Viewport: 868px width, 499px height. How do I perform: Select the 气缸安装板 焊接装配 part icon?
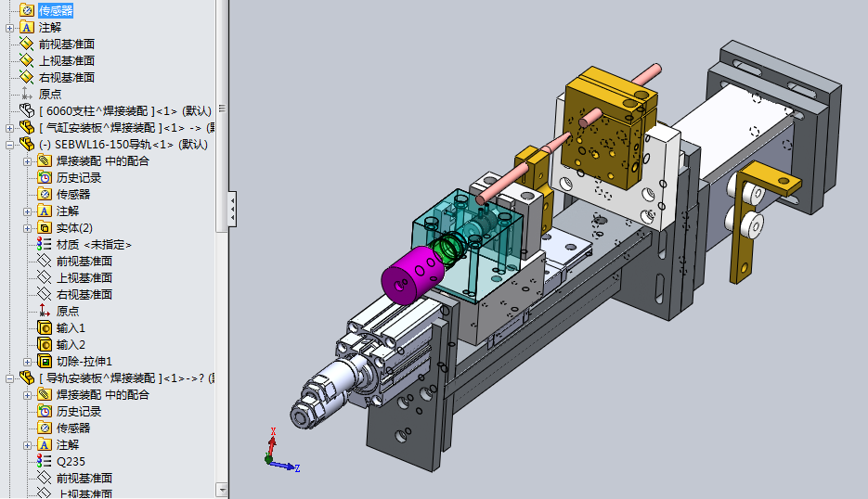27,127
